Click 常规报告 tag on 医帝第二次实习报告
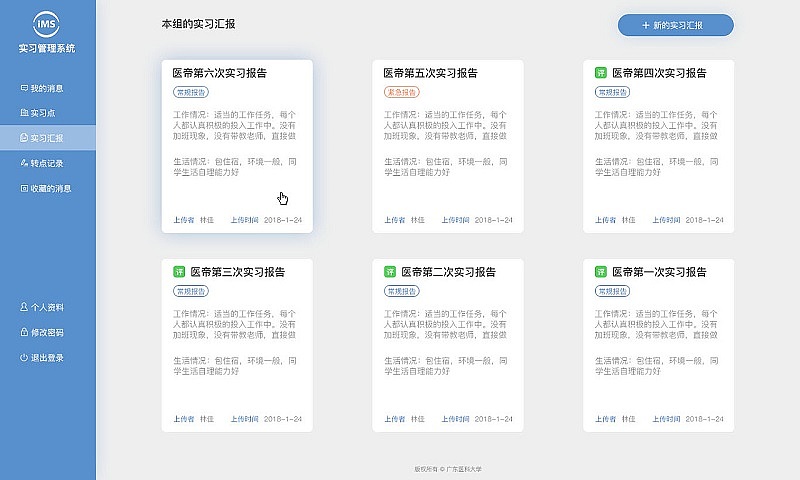The width and height of the screenshot is (800, 480). click(x=402, y=291)
